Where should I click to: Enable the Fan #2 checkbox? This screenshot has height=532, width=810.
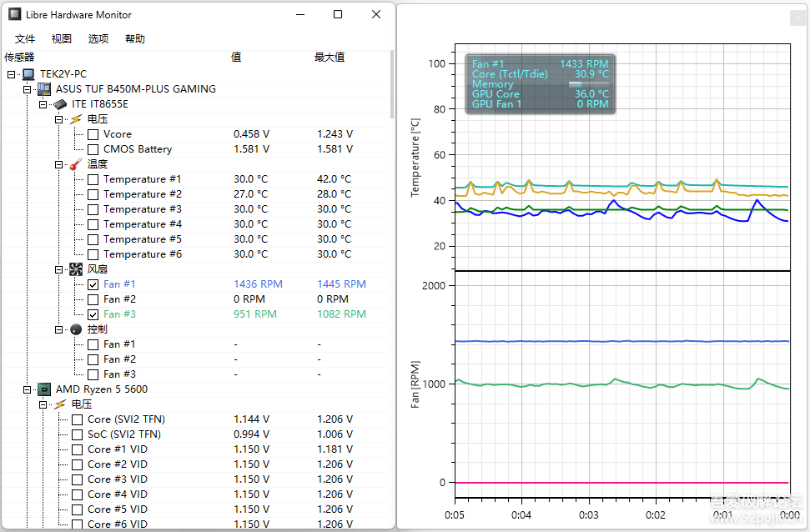[x=93, y=299]
